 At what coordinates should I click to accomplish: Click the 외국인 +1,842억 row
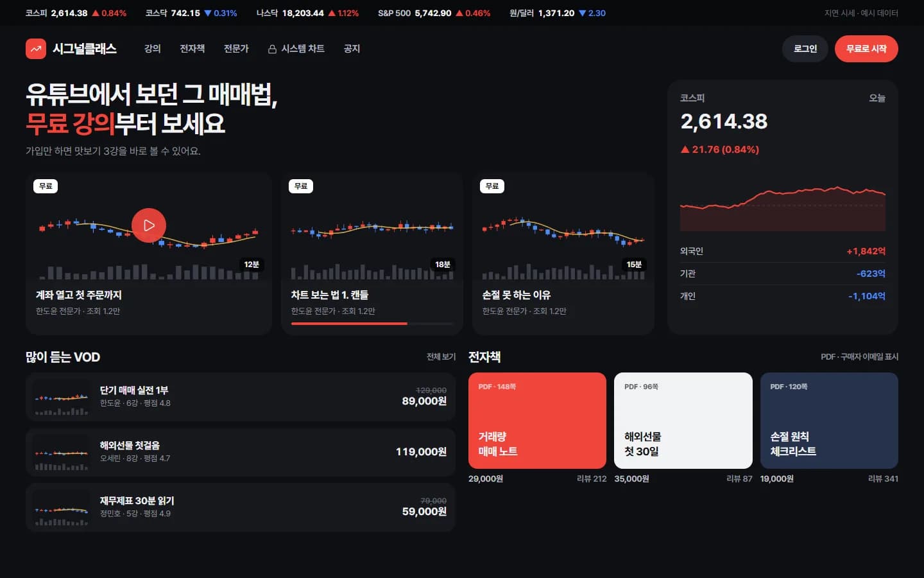(783, 251)
